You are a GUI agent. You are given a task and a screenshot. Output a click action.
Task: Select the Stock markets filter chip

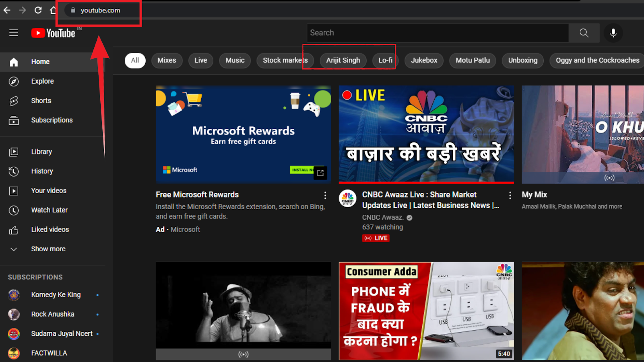pos(285,60)
